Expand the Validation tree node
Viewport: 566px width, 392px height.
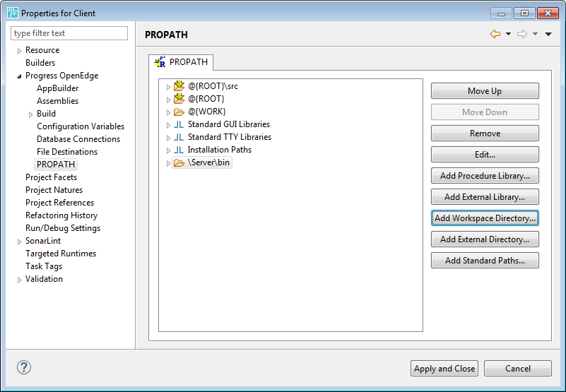(x=19, y=280)
